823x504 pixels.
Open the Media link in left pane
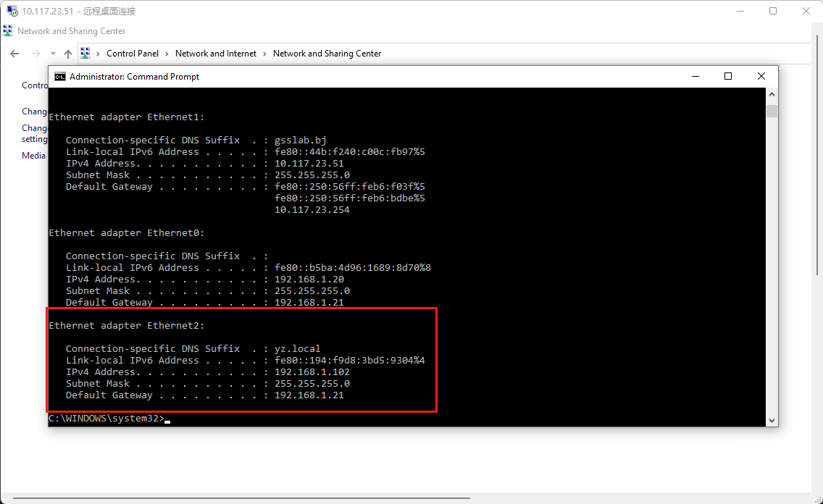coord(34,156)
